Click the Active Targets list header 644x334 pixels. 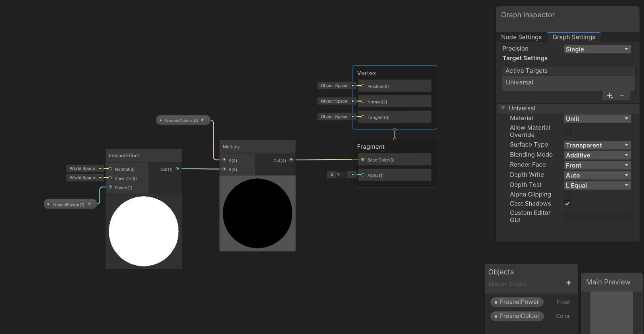568,71
